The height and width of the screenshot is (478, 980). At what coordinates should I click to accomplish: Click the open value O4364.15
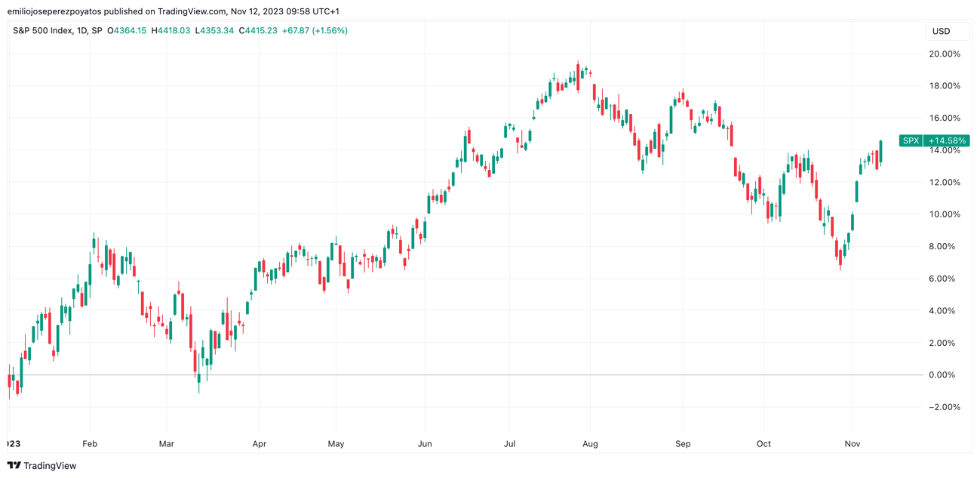pyautogui.click(x=127, y=31)
